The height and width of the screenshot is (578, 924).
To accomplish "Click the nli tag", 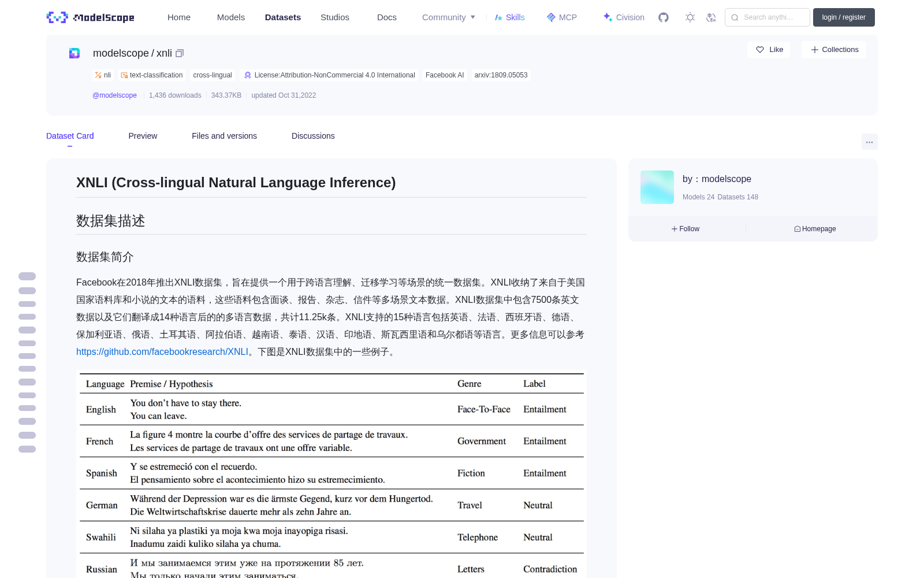I will click(103, 75).
